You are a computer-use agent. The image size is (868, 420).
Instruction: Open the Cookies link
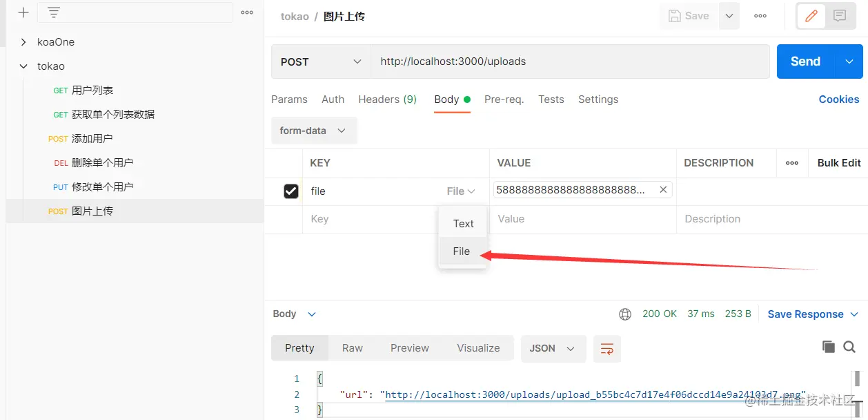coord(839,99)
